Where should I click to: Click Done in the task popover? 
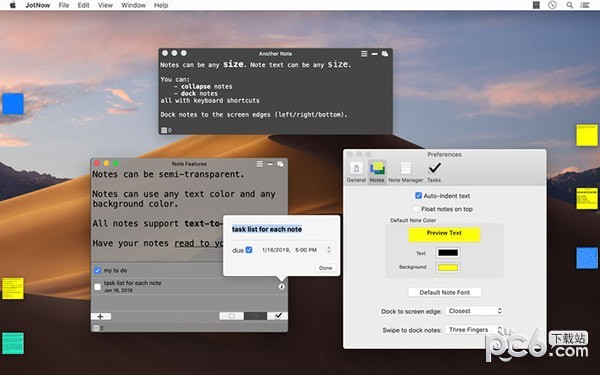click(x=326, y=268)
